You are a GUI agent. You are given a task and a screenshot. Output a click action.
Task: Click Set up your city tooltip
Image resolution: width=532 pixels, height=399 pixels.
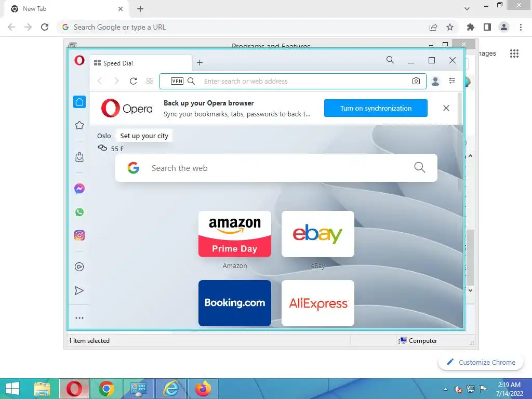pyautogui.click(x=144, y=136)
